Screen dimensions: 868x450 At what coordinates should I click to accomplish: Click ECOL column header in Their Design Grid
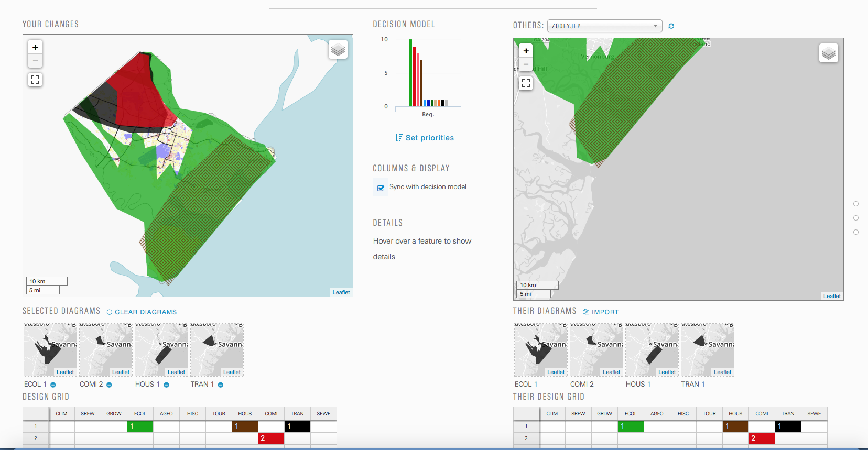click(x=631, y=414)
